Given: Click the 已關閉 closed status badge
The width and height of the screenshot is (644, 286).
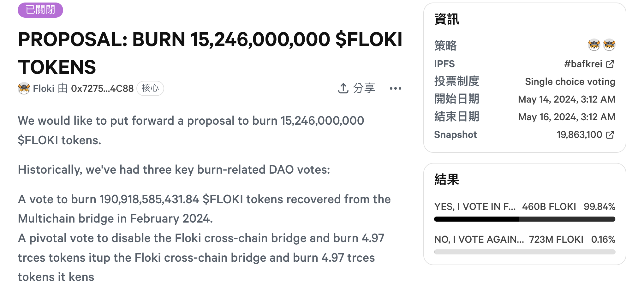Looking at the screenshot, I should [40, 10].
